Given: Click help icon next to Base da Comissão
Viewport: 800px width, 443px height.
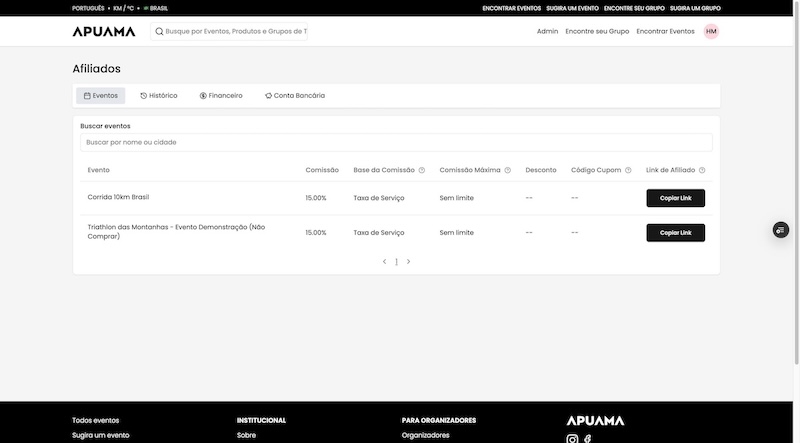Looking at the screenshot, I should coord(421,170).
